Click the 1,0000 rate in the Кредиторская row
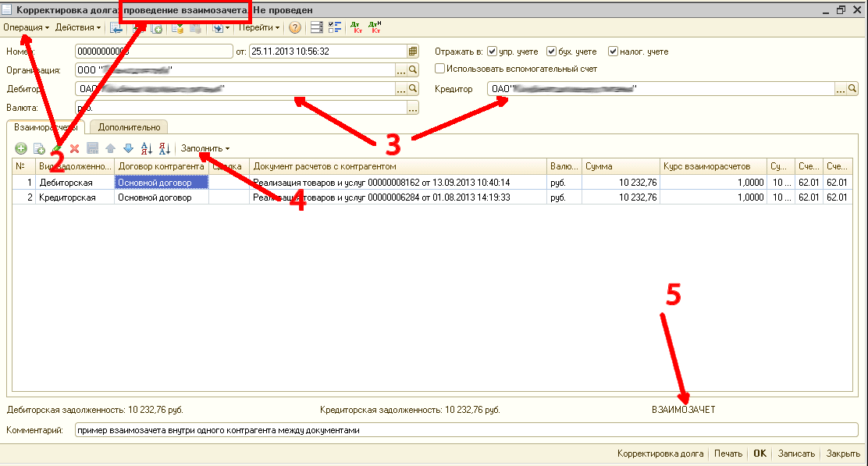Screen dimensions: 868x466 click(713, 197)
